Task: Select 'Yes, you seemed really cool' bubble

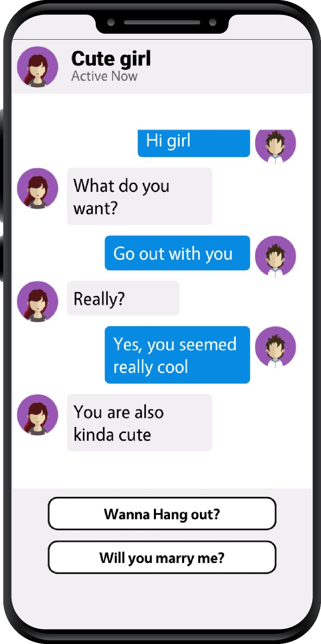Action: (x=177, y=355)
